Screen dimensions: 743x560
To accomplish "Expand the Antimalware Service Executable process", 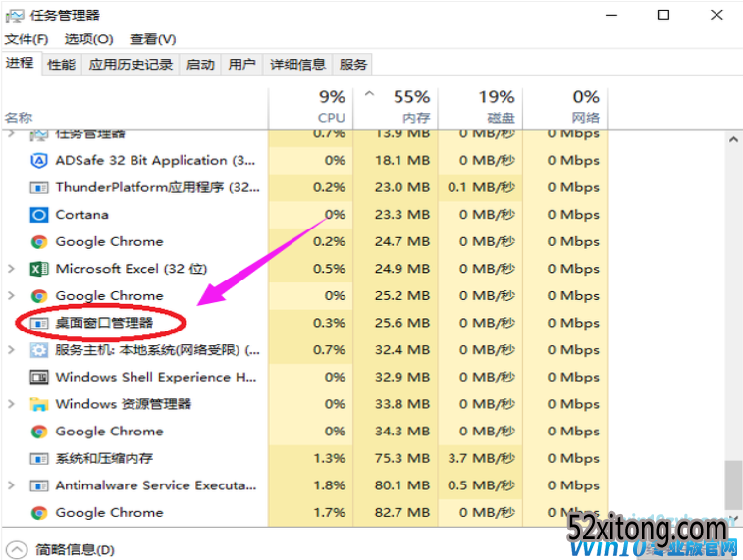I will pos(12,485).
